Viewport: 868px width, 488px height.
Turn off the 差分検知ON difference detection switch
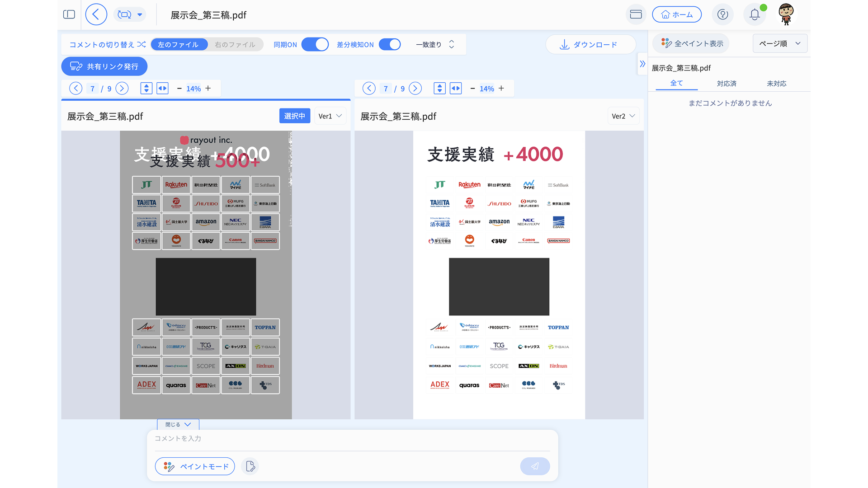click(390, 44)
